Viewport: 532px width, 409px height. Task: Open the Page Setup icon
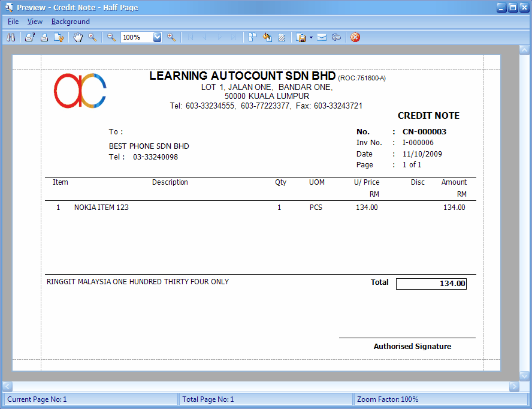click(x=59, y=37)
